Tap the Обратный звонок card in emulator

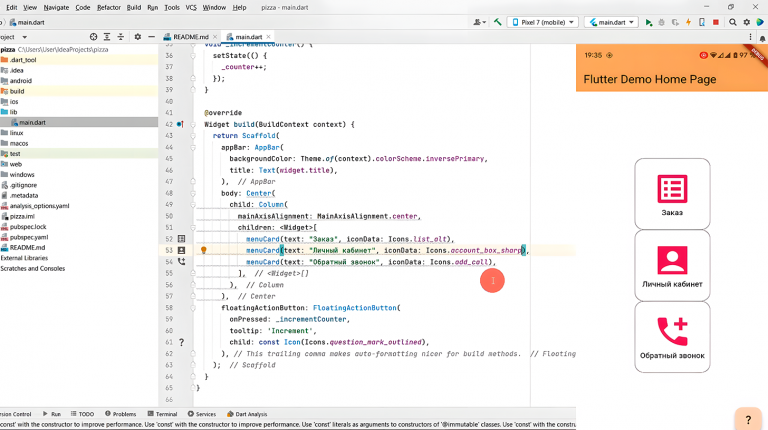point(672,337)
